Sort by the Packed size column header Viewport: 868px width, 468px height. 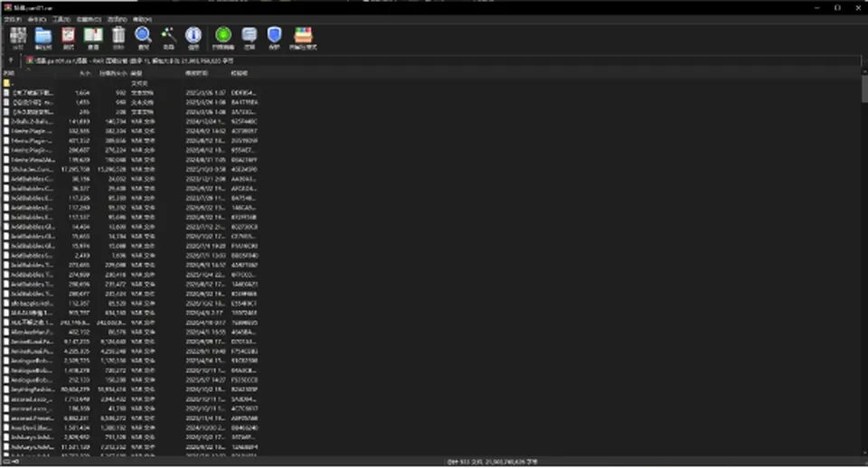click(110, 73)
